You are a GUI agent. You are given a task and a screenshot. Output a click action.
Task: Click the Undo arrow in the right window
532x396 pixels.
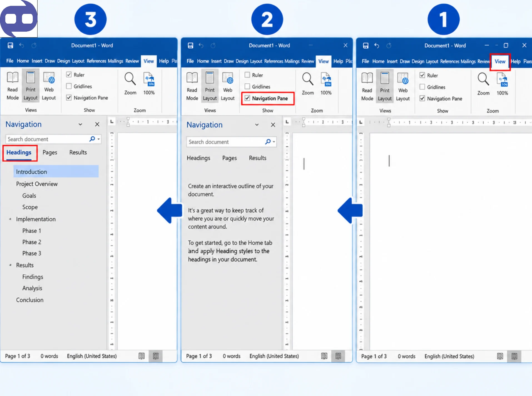(377, 45)
